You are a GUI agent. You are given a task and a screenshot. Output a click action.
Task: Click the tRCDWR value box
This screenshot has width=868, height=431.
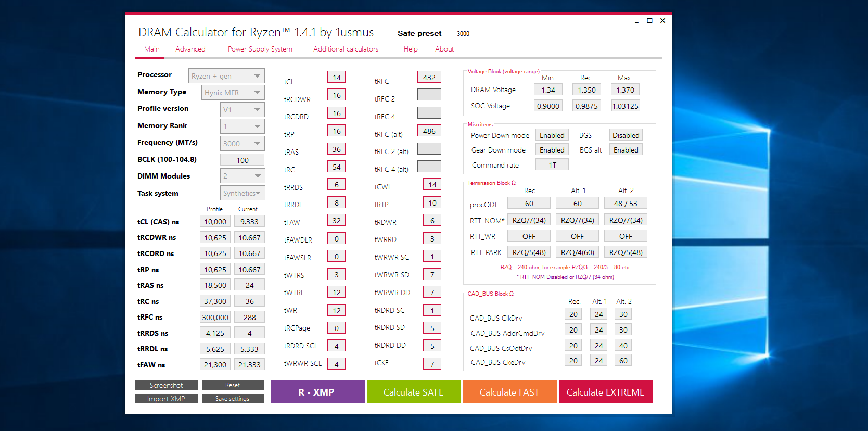coord(337,95)
